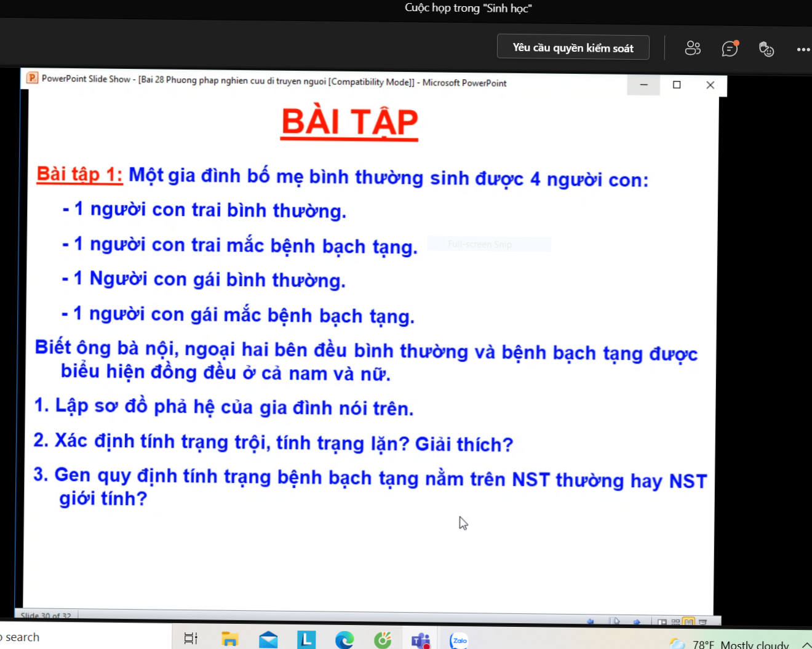
Task: Launch Microsoft Edge from the taskbar
Action: pyautogui.click(x=344, y=640)
